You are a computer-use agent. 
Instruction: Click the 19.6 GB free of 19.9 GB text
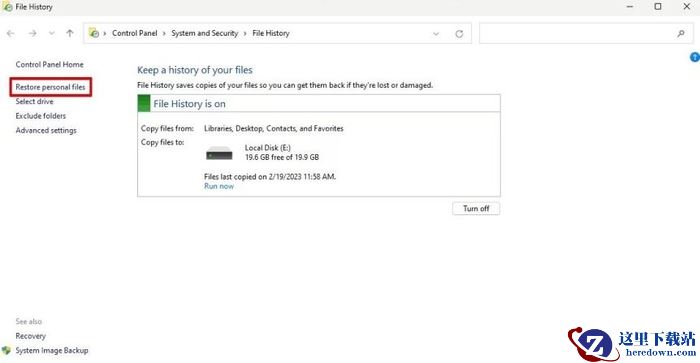[282, 157]
